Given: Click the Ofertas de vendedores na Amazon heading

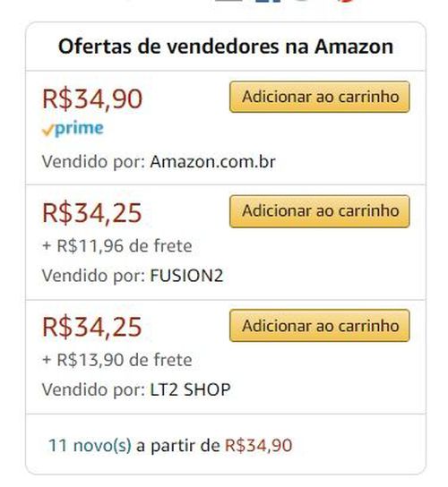Looking at the screenshot, I should (226, 47).
